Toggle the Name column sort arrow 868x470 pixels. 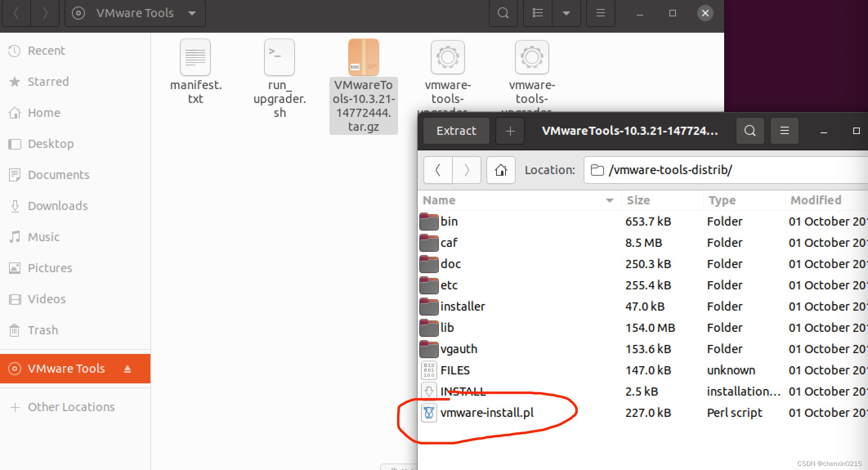coord(610,200)
